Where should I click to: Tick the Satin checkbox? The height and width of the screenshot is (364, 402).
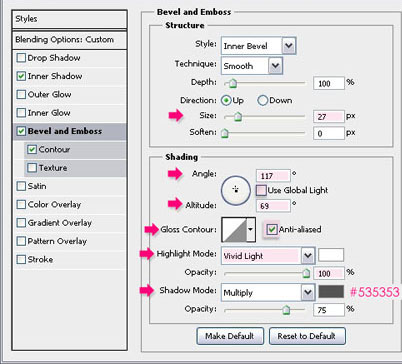pos(21,186)
